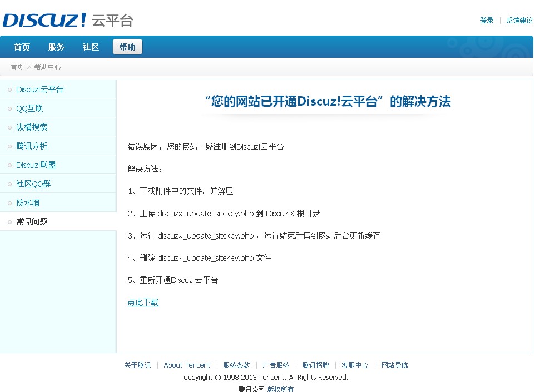This screenshot has width=535, height=392.
Task: Open Discuz!云平台 in the sidebar
Action: [40, 90]
